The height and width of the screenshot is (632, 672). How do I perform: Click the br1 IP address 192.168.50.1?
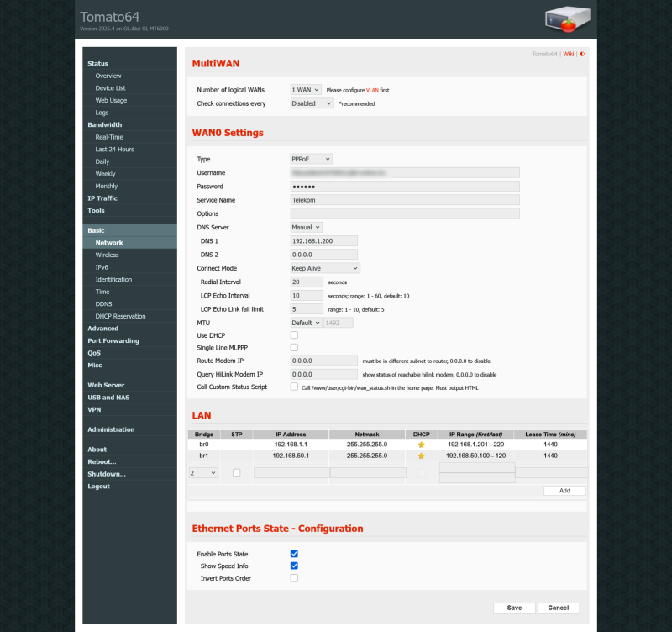[x=291, y=456]
